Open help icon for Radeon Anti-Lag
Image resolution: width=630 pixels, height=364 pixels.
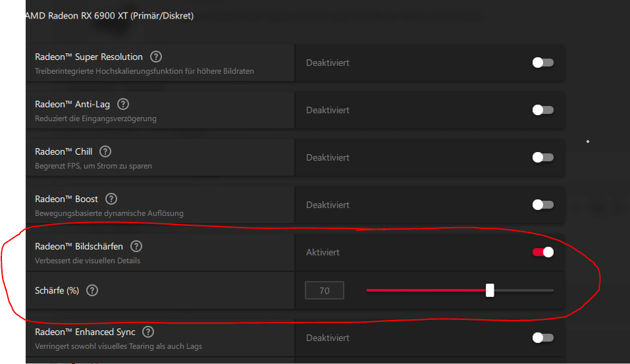(x=123, y=104)
